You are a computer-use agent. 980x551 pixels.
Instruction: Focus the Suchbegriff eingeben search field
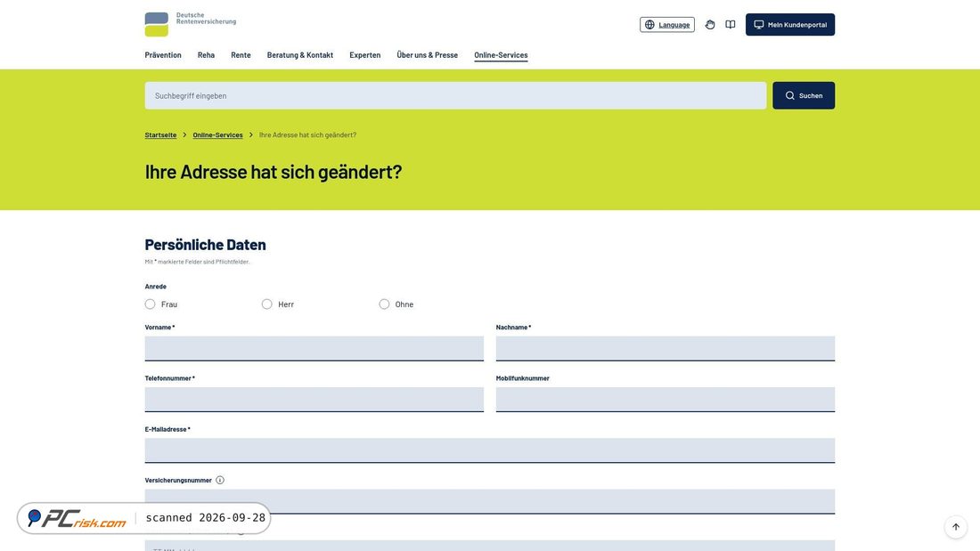pyautogui.click(x=455, y=95)
